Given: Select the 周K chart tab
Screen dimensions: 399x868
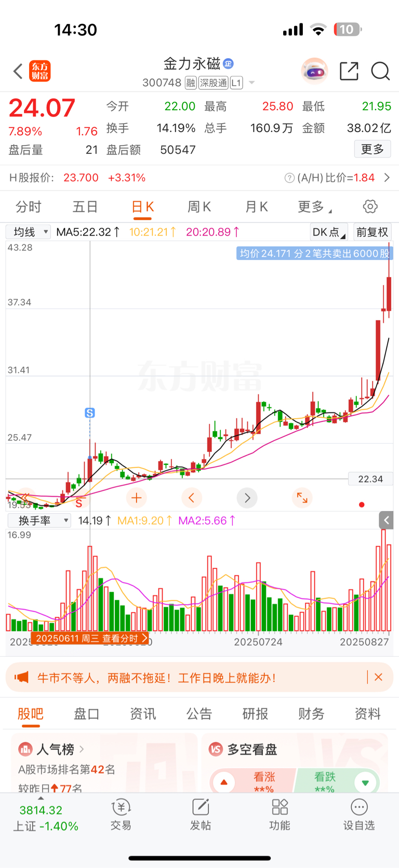Looking at the screenshot, I should 199,207.
